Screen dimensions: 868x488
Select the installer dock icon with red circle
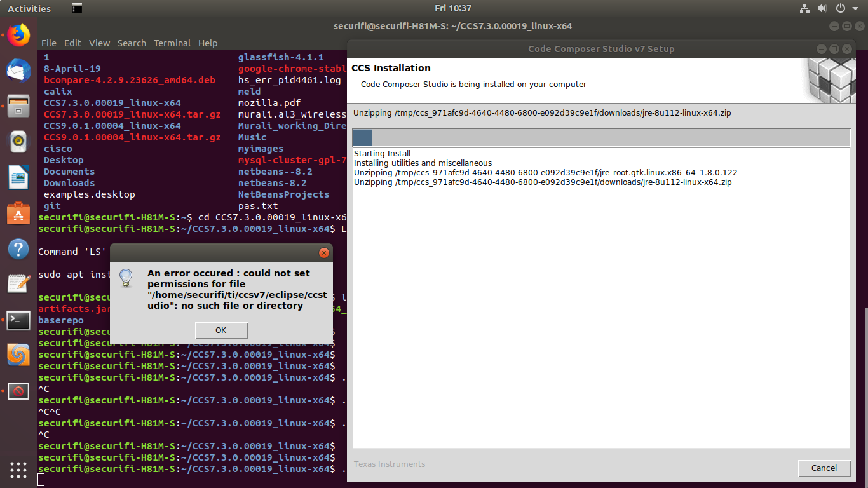click(x=18, y=391)
